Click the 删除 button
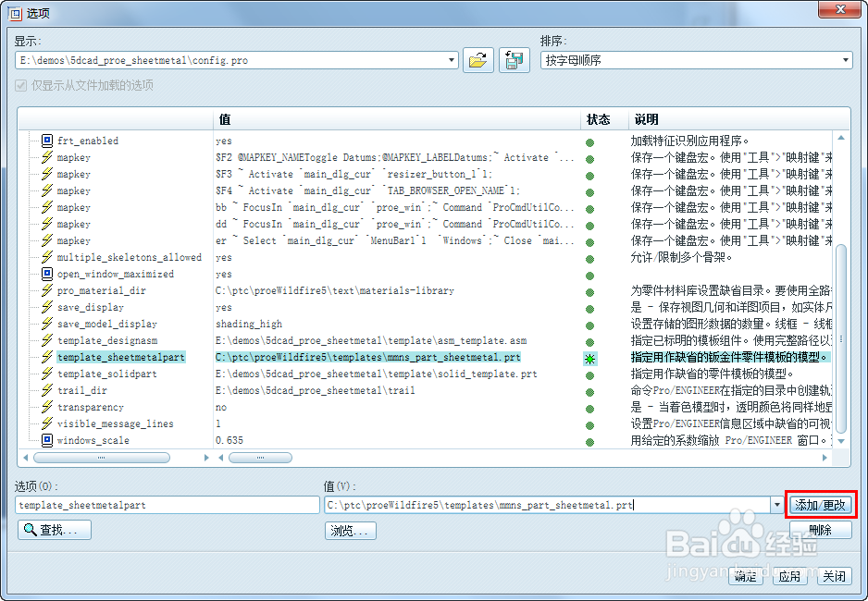 point(821,530)
